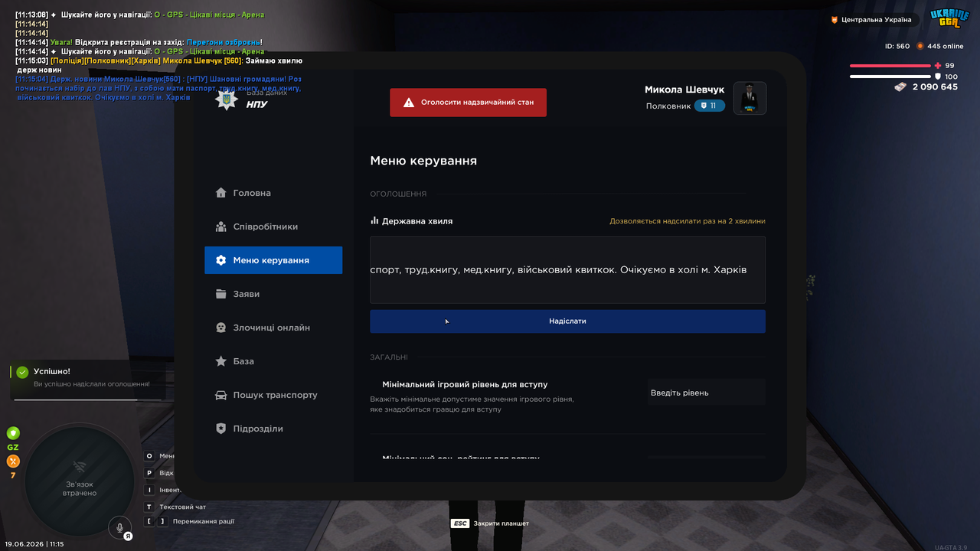This screenshot has height=551, width=980.
Task: Click the star icon beside База
Action: point(221,361)
